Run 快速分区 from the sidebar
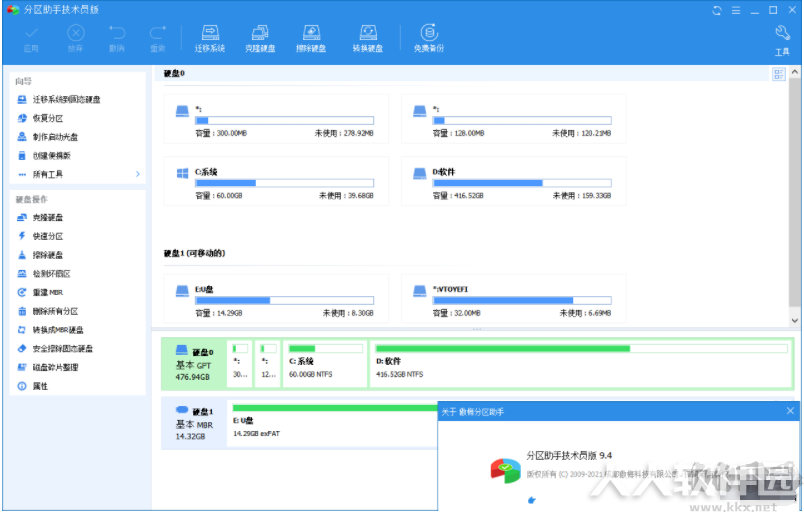Viewport: 804px width, 514px height. (41, 236)
